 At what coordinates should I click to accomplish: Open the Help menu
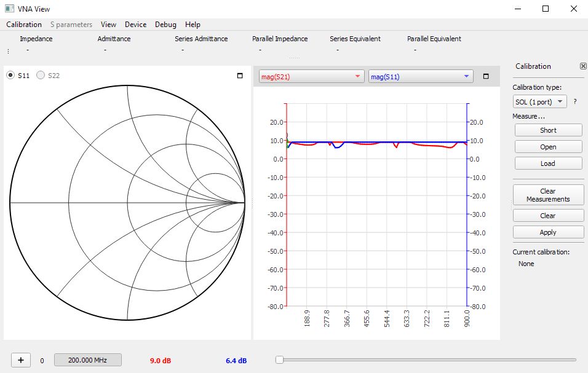click(x=193, y=25)
